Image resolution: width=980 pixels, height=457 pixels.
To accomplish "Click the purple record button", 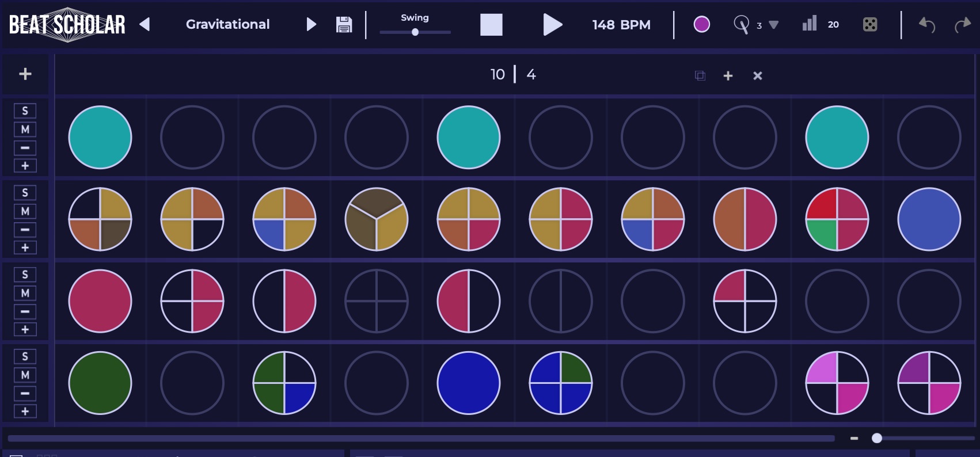I will click(x=701, y=24).
